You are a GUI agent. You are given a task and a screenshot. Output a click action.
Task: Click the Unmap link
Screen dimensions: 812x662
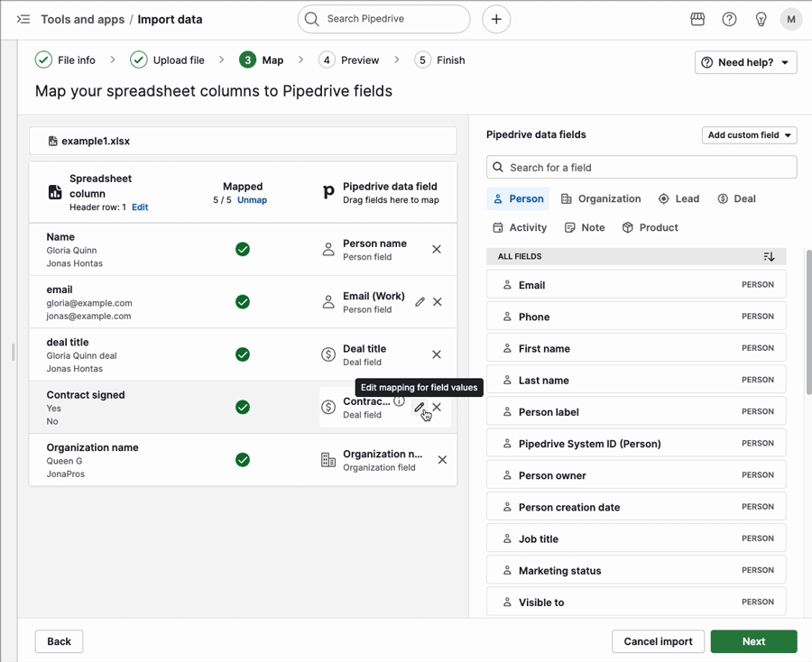pyautogui.click(x=252, y=200)
